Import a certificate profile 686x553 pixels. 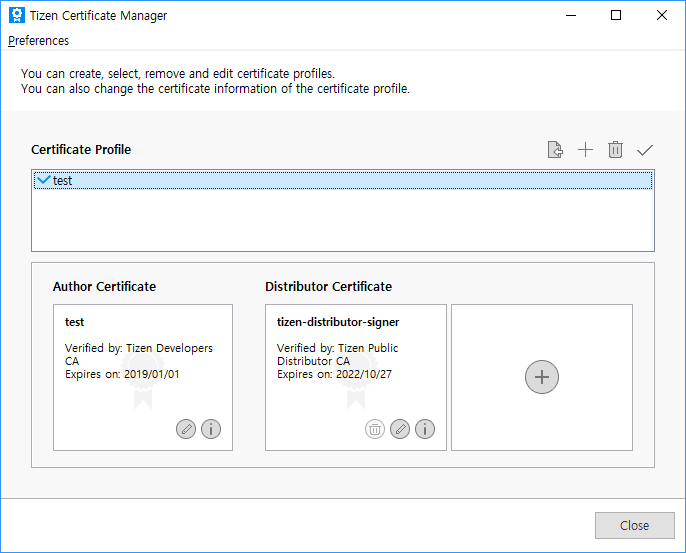(x=555, y=150)
